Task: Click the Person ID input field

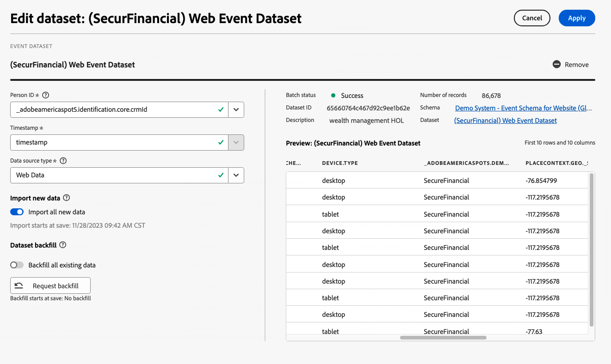Action: [x=119, y=110]
